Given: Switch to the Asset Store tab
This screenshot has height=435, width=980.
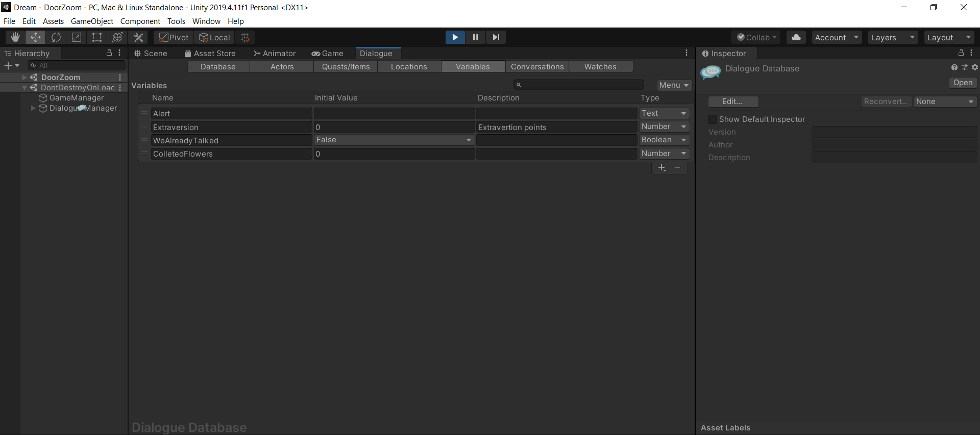Looking at the screenshot, I should (x=210, y=53).
